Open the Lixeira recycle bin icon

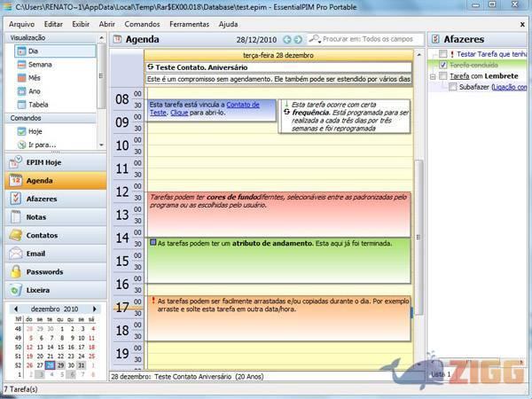point(15,290)
